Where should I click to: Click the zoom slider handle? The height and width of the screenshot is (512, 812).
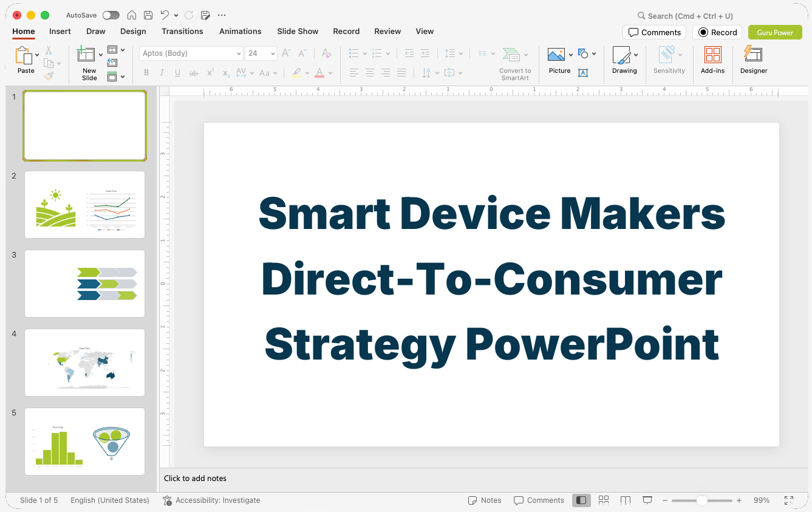click(701, 500)
